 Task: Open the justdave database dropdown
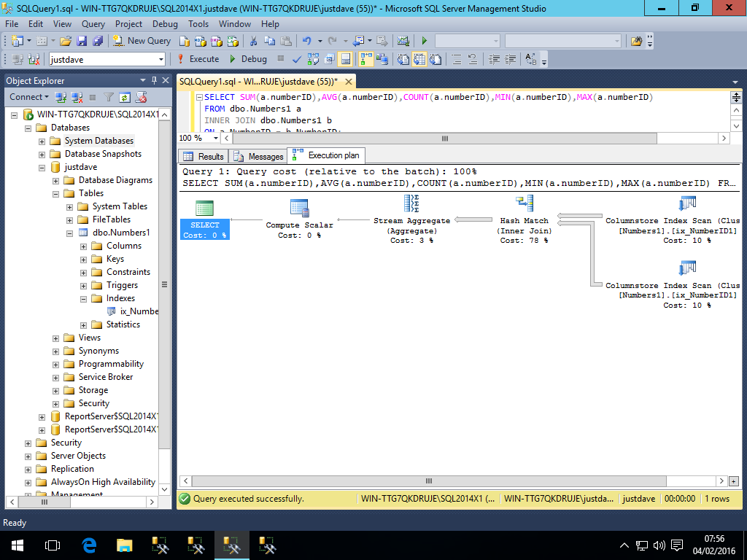point(160,59)
